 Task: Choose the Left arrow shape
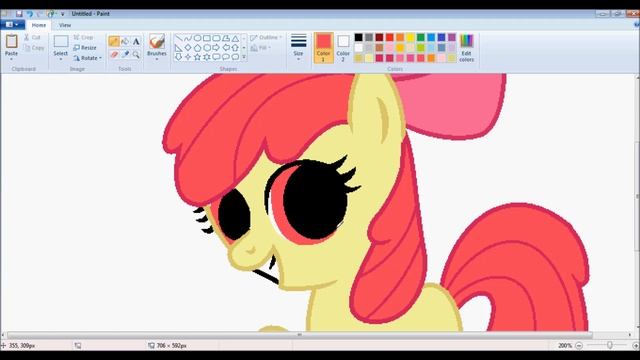[226, 48]
